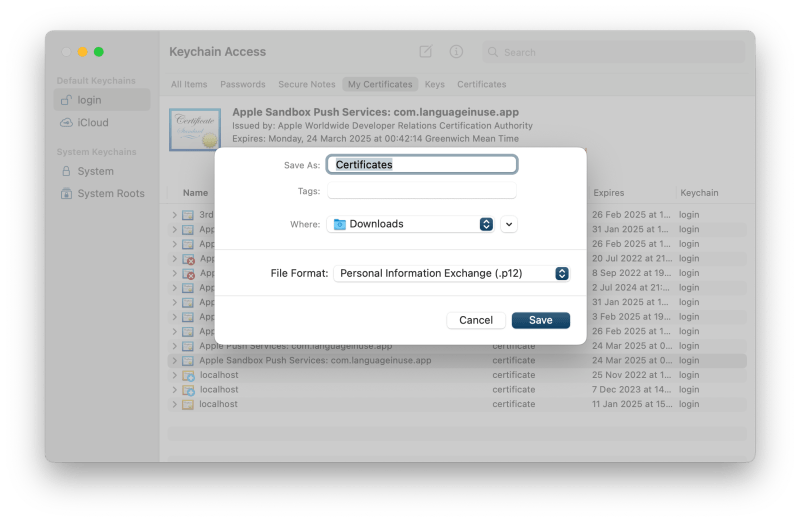This screenshot has width=800, height=522.
Task: Sort by the Expires column header
Action: click(609, 193)
